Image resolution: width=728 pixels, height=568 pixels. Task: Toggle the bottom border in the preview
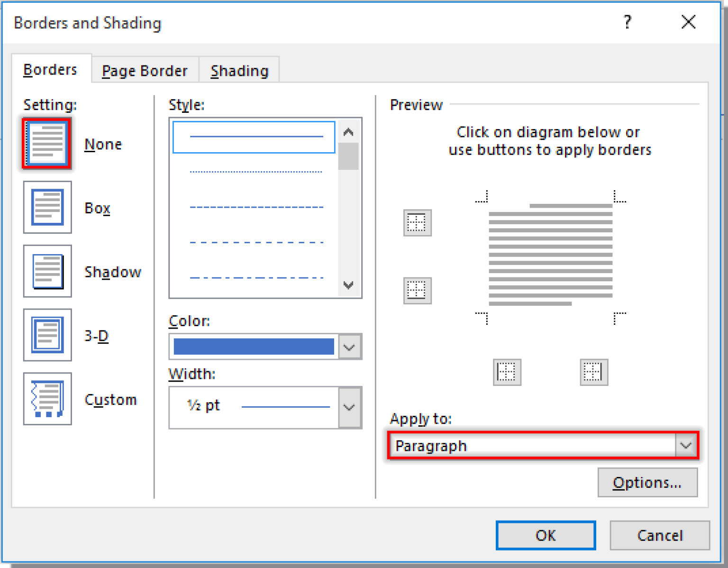(x=417, y=291)
